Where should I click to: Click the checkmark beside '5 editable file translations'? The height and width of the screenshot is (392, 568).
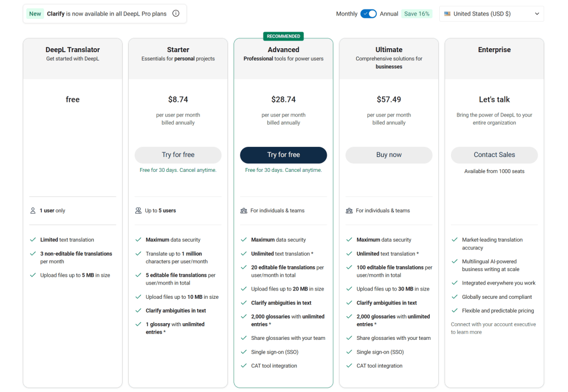138,274
